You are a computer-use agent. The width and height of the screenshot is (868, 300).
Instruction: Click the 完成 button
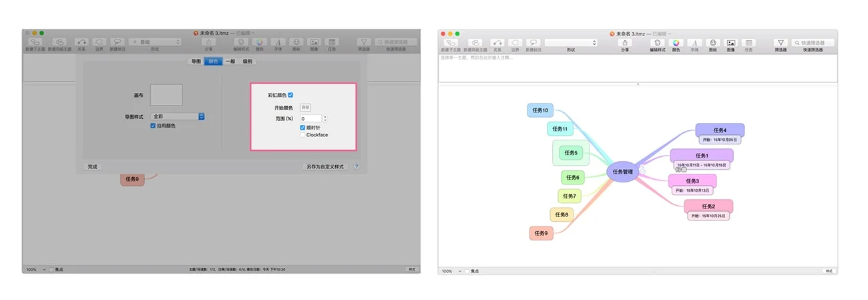click(x=93, y=166)
